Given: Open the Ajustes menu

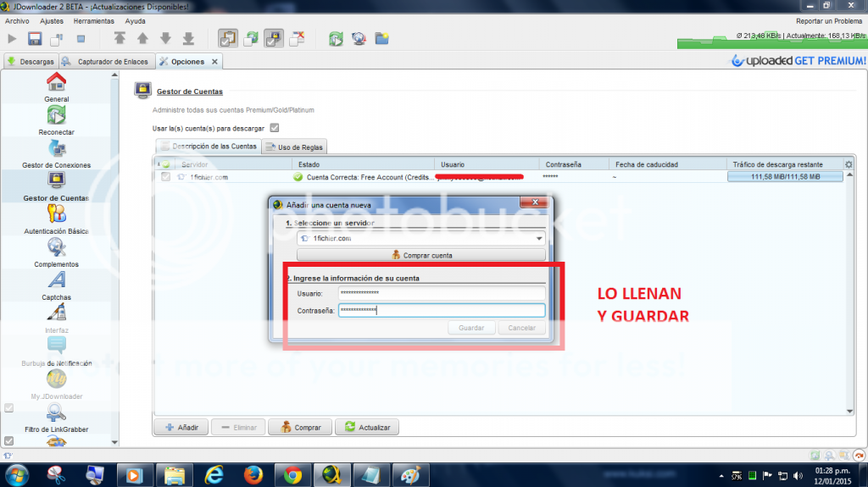Looking at the screenshot, I should (x=52, y=21).
